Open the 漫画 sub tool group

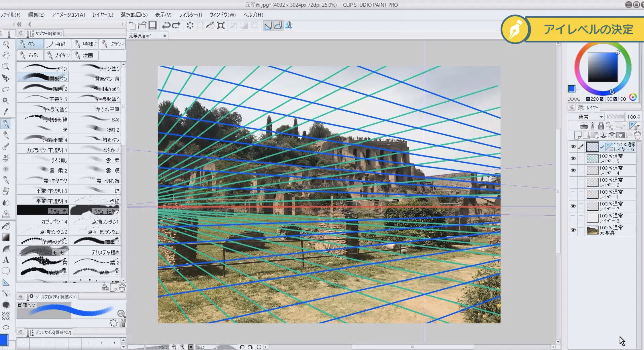85,55
